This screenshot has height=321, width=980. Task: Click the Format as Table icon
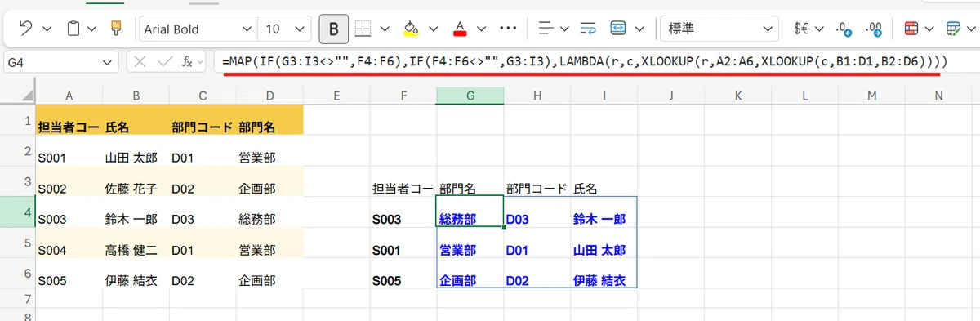click(x=953, y=29)
